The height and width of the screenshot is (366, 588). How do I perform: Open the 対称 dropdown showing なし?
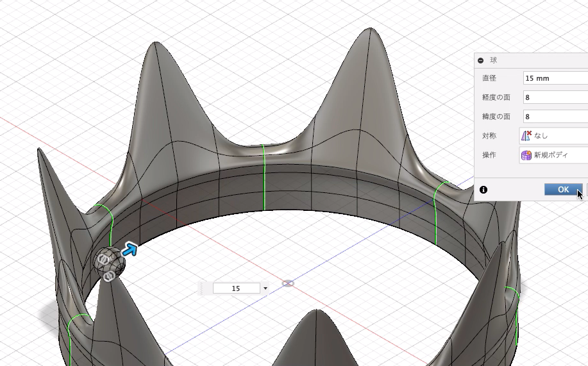pos(553,136)
